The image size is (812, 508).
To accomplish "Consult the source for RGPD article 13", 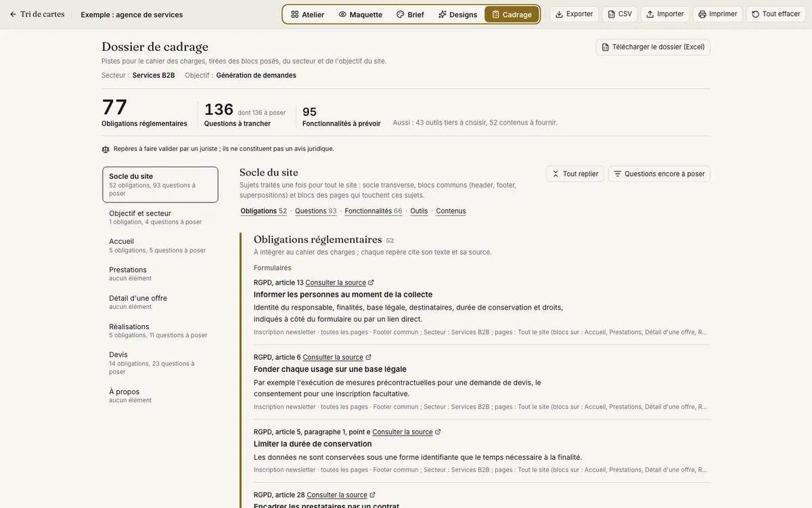I will click(336, 282).
